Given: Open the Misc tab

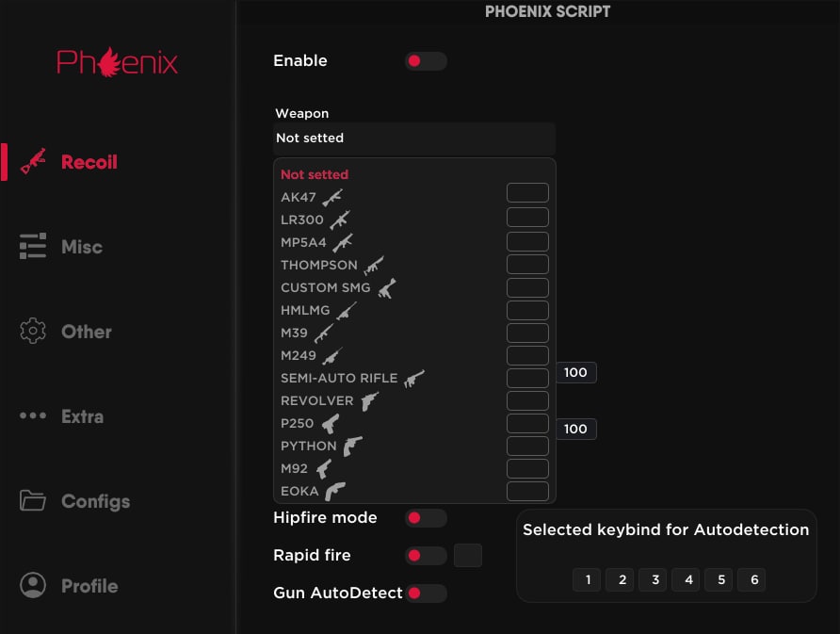Looking at the screenshot, I should pos(81,247).
